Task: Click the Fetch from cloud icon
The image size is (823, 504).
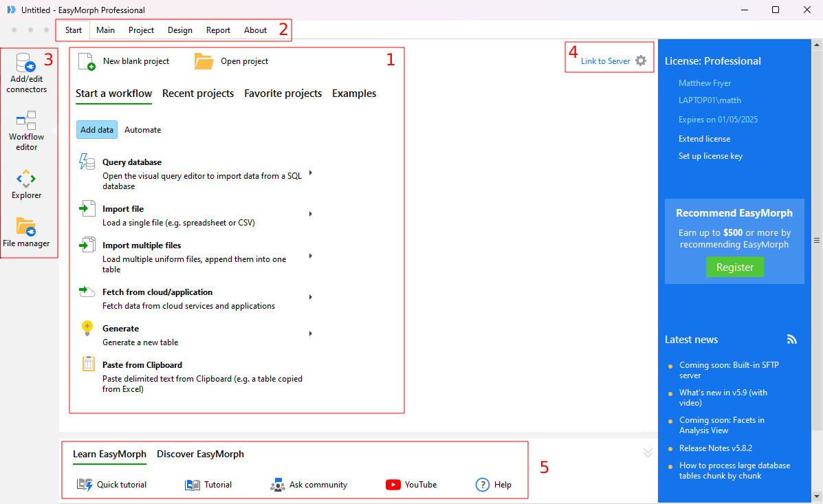Action: coord(87,292)
